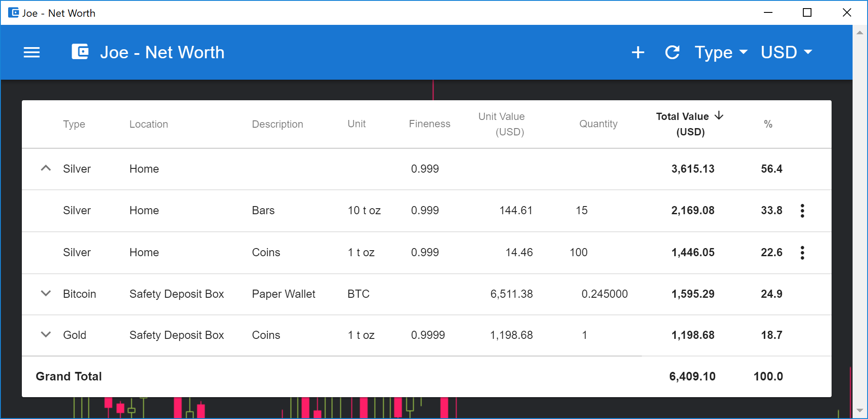Click the 10 t oz unit cell
868x419 pixels.
(364, 210)
